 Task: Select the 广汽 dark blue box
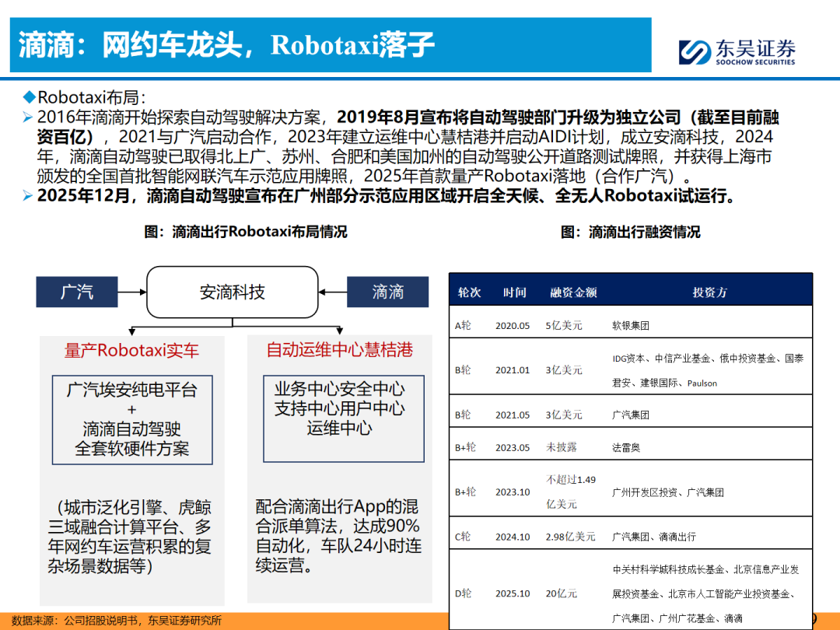tap(77, 292)
